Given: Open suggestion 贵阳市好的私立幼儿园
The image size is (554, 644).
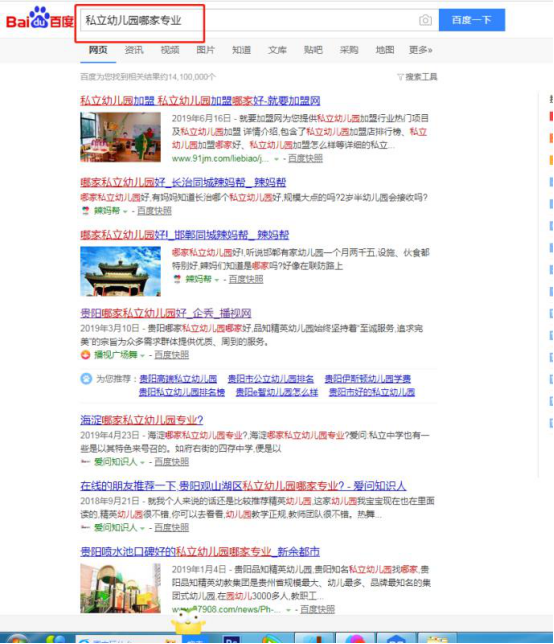Looking at the screenshot, I should tap(372, 392).
